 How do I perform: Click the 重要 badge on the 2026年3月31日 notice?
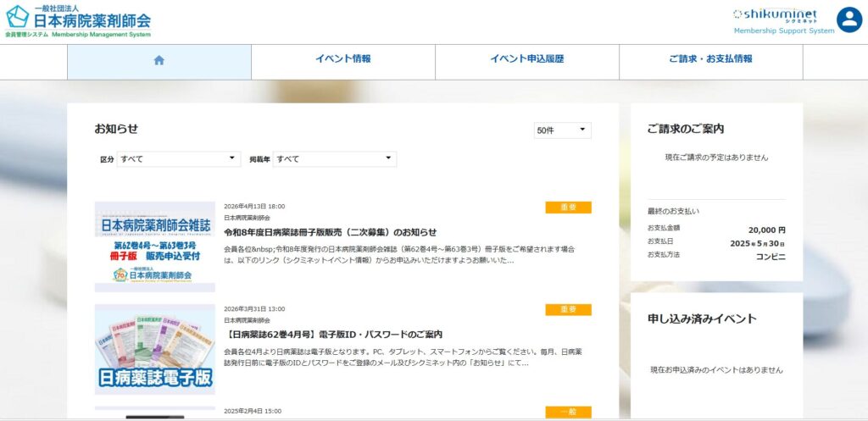click(x=568, y=310)
